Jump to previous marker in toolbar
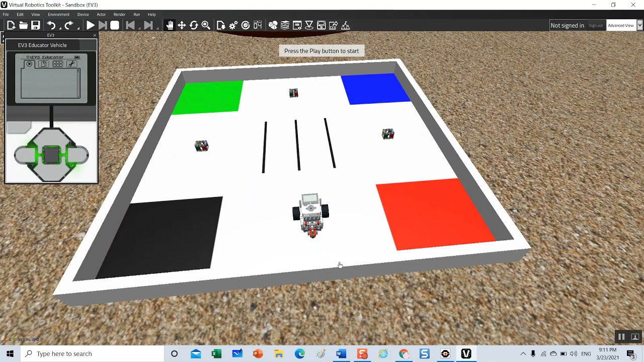644x362 pixels. [130, 25]
